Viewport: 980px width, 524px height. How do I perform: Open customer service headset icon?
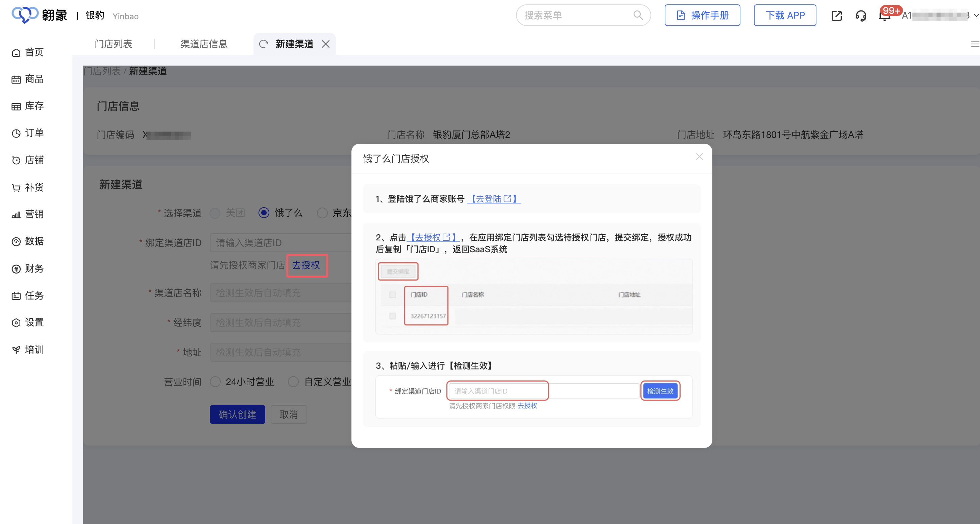point(861,16)
